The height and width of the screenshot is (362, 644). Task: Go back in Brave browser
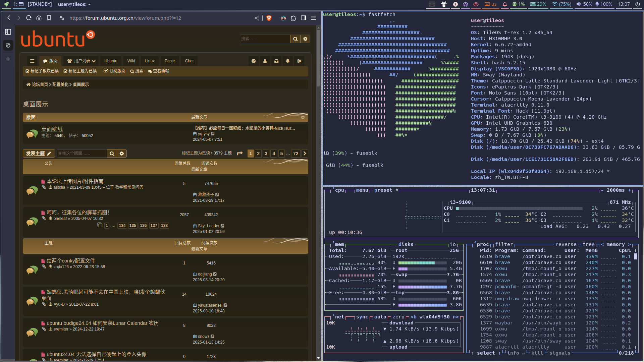point(9,18)
